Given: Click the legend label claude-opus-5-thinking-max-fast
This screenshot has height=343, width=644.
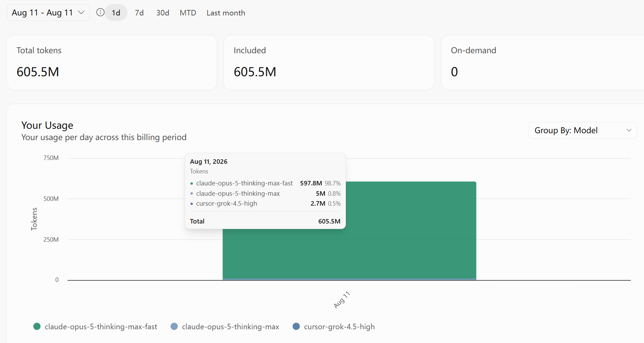Looking at the screenshot, I should [101, 327].
